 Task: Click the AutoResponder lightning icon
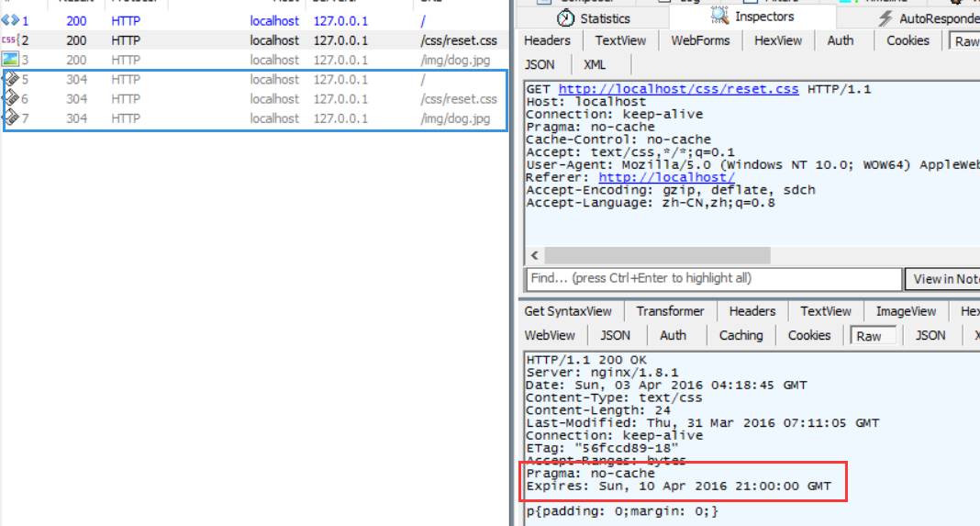click(x=885, y=18)
